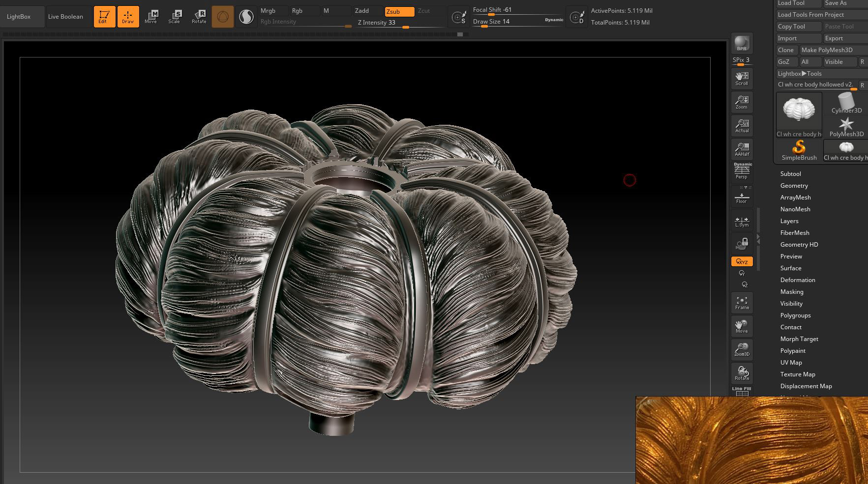Click the Actual size icon
The height and width of the screenshot is (484, 868).
[742, 125]
